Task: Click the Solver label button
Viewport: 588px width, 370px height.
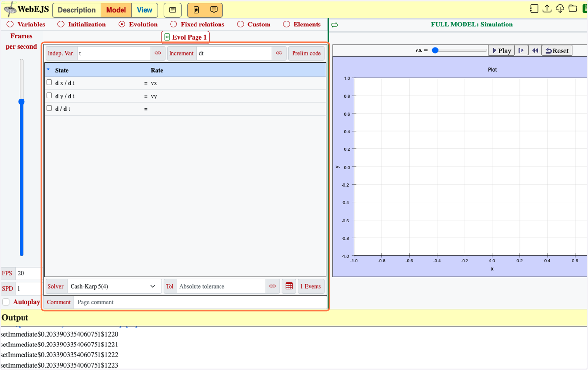Action: pos(56,286)
